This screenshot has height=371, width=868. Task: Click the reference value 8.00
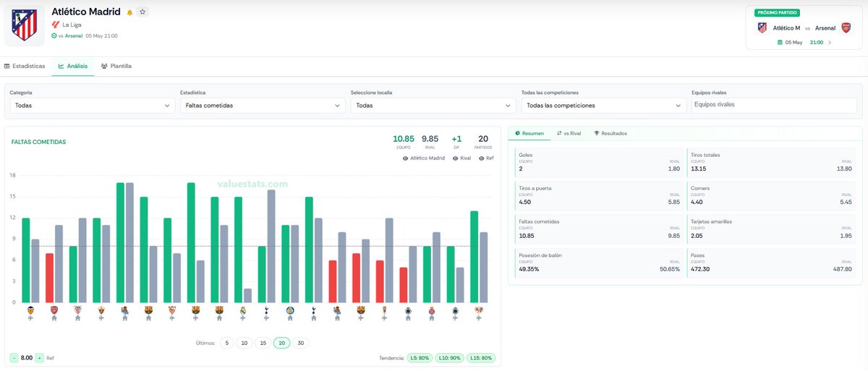[x=27, y=357]
